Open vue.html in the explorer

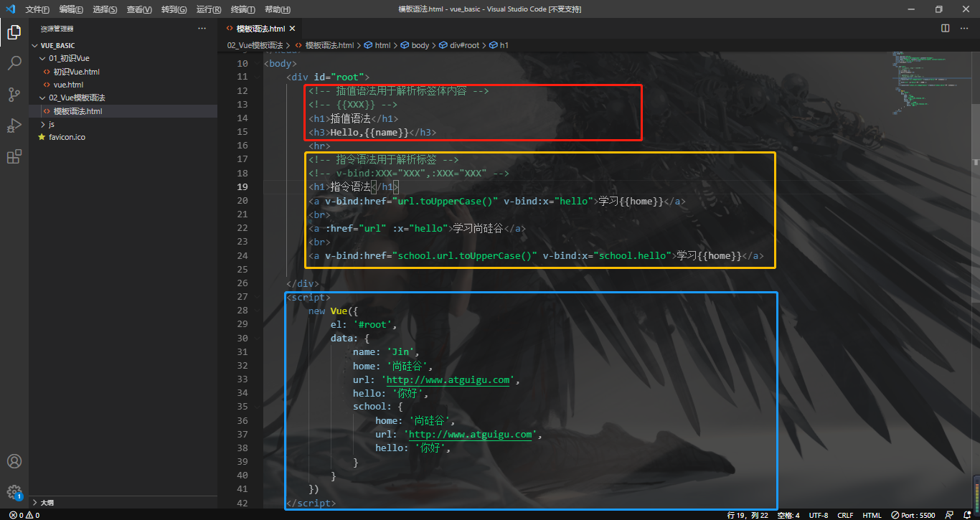68,85
